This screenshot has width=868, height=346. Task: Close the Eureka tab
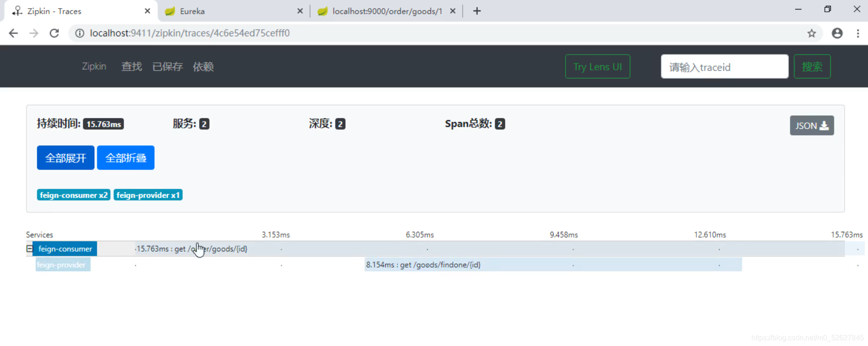point(300,11)
